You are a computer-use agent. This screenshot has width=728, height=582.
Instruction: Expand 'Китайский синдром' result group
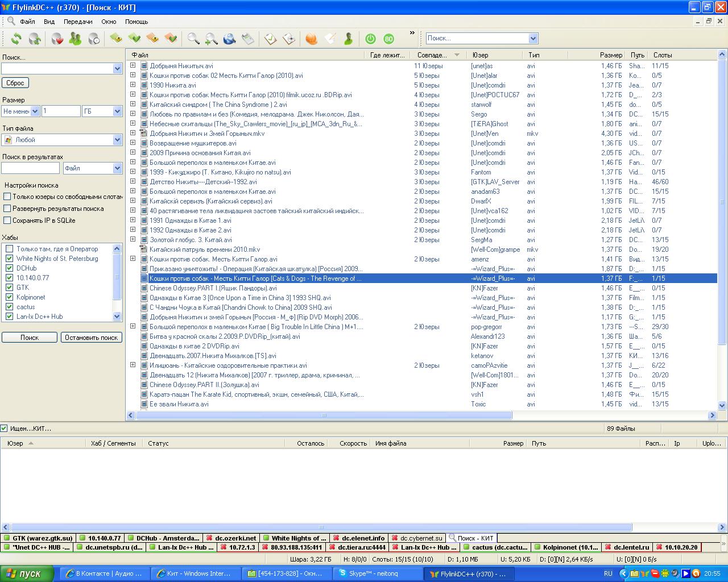coord(133,105)
